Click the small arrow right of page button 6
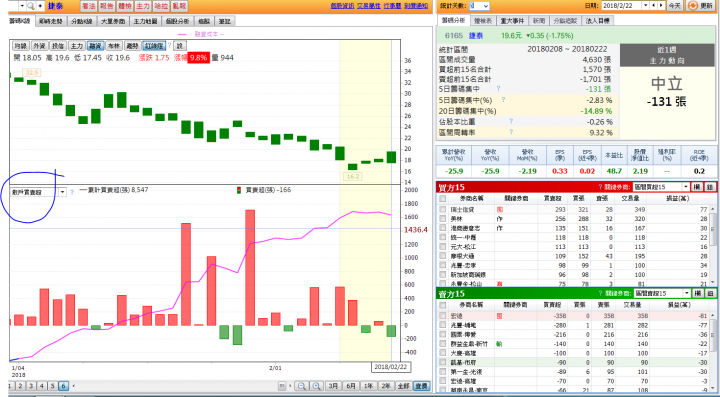This screenshot has width=720, height=397. point(73,386)
